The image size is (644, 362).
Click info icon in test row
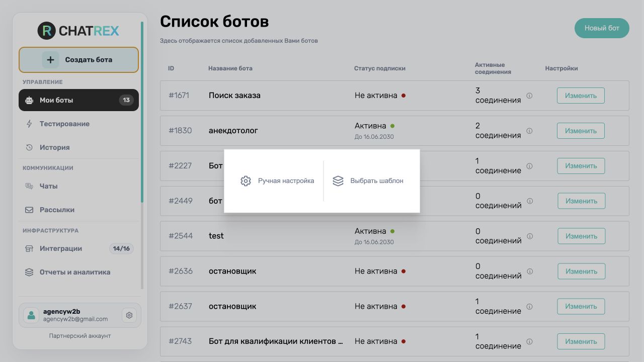pos(530,236)
